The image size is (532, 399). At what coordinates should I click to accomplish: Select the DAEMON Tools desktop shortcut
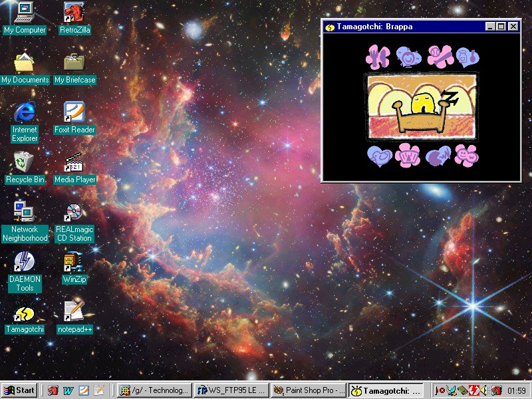[x=25, y=271]
